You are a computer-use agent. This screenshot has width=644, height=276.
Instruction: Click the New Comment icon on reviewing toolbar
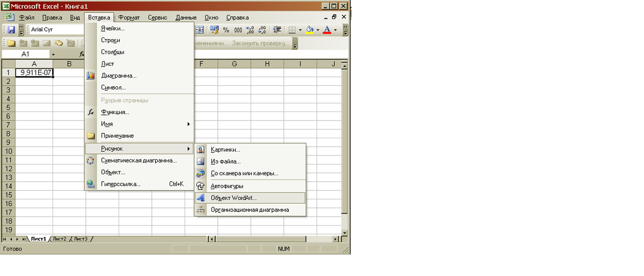12,43
